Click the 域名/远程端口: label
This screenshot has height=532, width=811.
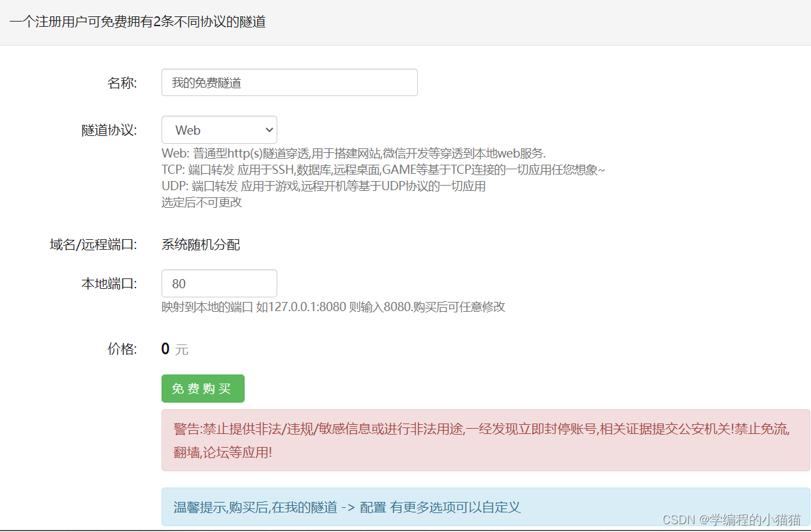94,244
